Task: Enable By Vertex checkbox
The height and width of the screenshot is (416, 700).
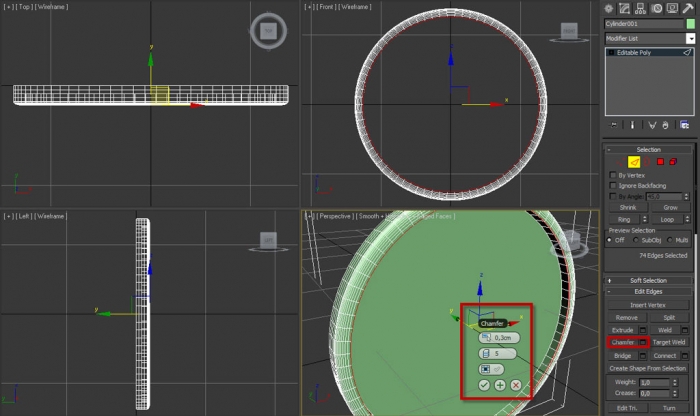Action: coord(613,175)
